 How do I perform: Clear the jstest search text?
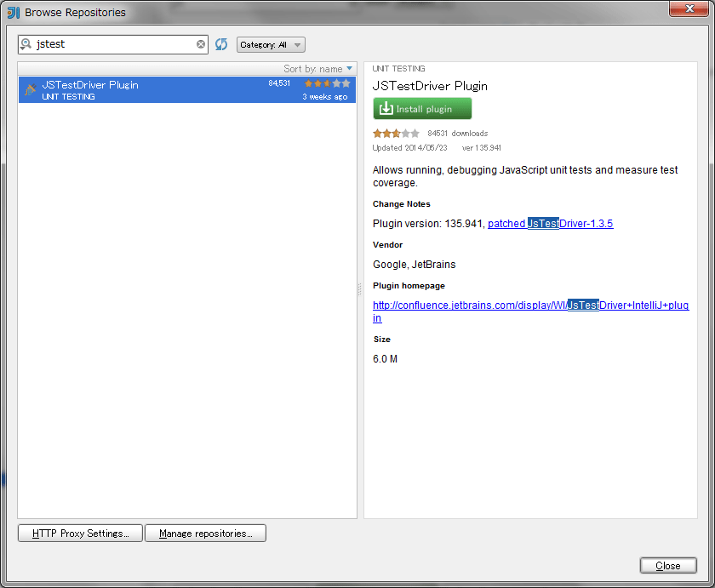coord(201,44)
